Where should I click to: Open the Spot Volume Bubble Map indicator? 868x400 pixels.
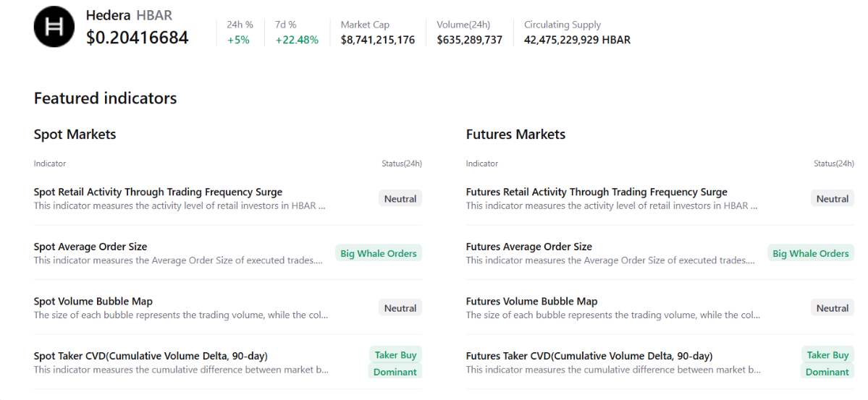[93, 302]
